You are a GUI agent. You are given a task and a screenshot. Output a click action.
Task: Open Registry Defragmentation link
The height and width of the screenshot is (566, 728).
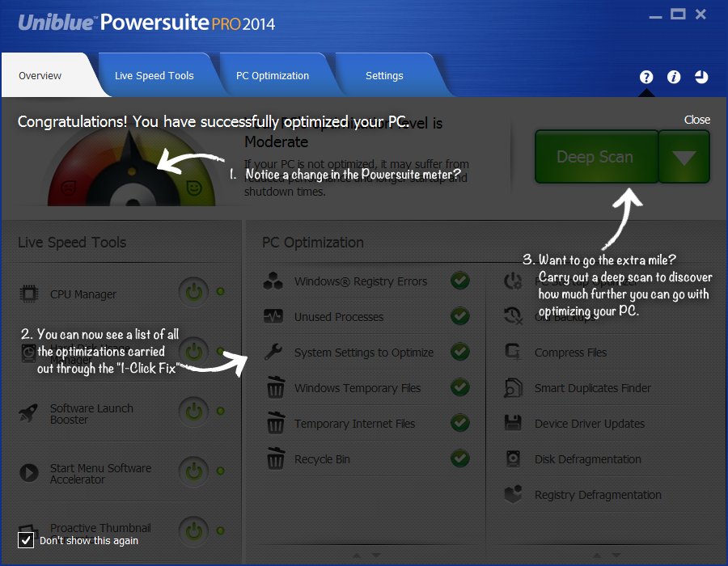[x=598, y=495]
